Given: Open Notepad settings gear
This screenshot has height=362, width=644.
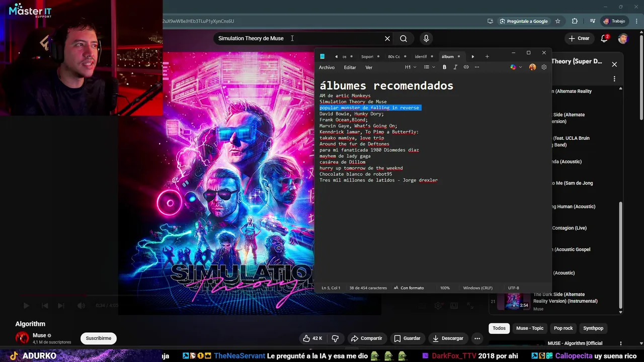Looking at the screenshot, I should tap(544, 67).
